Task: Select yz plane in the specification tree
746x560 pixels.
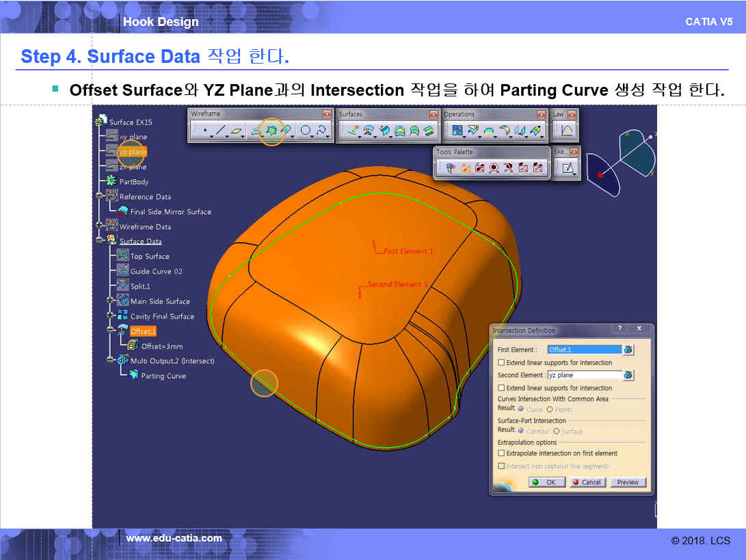Action: [133, 152]
